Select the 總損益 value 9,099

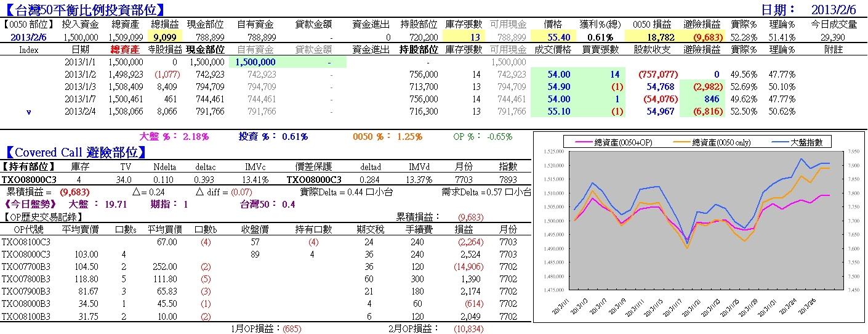[166, 37]
